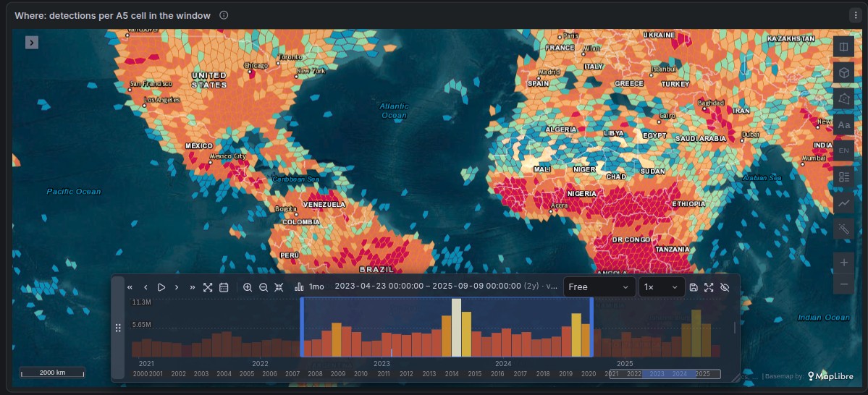The image size is (868, 395).
Task: Open the panel's three-dot options menu
Action: click(856, 15)
